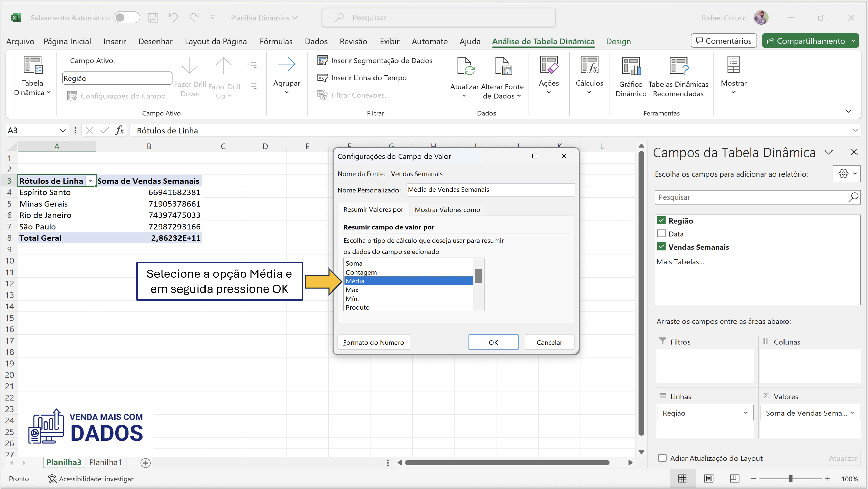Click Inserir Linha do Tempo
Image resolution: width=868 pixels, height=489 pixels.
[362, 77]
